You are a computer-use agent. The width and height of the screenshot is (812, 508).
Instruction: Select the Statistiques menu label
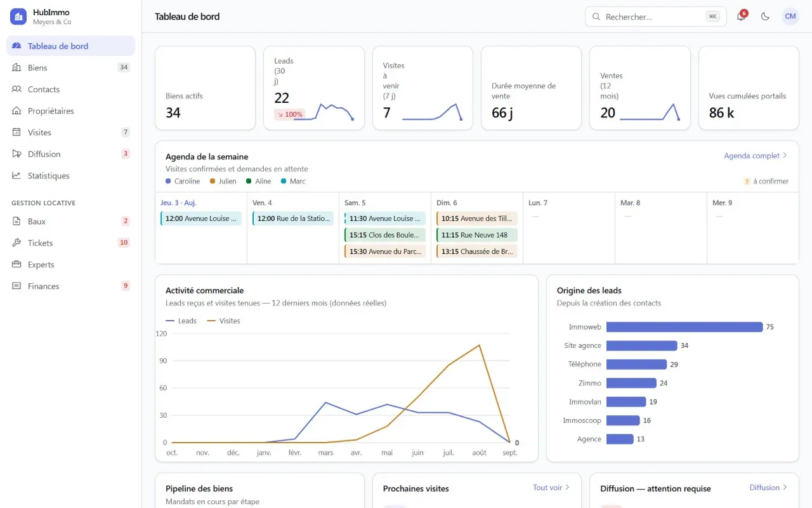[49, 175]
